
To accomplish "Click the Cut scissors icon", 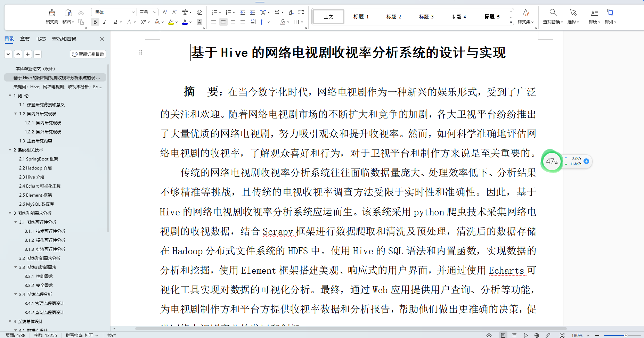I will tap(81, 12).
